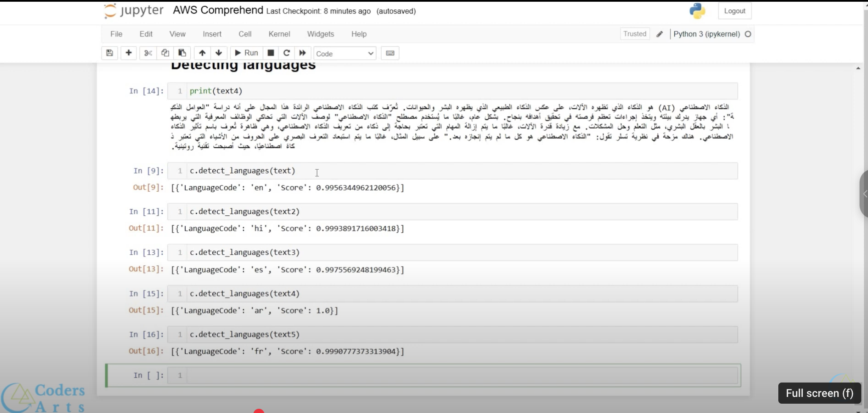Image resolution: width=868 pixels, height=413 pixels.
Task: Click the save and checkpoint icon
Action: (x=110, y=53)
